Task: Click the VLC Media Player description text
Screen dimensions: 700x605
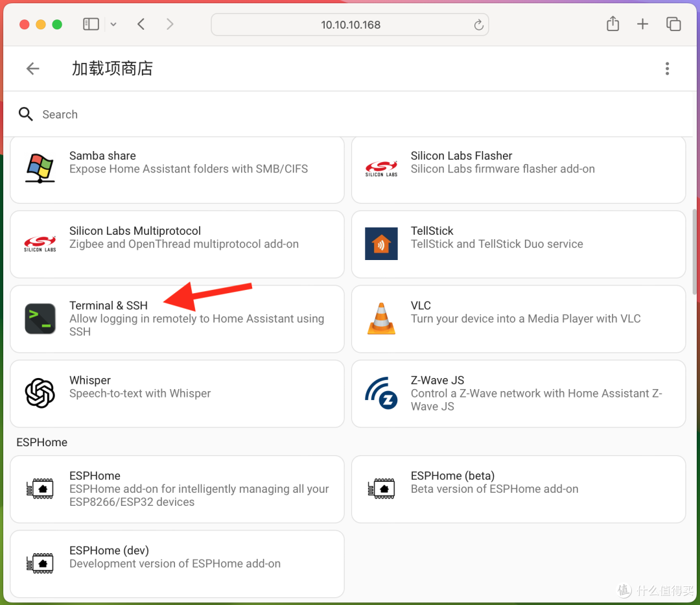Action: coord(526,319)
